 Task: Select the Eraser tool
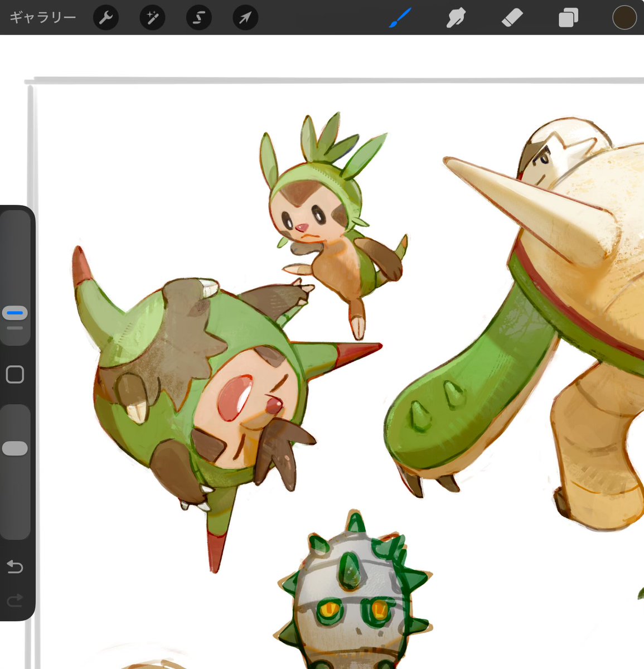pos(512,18)
